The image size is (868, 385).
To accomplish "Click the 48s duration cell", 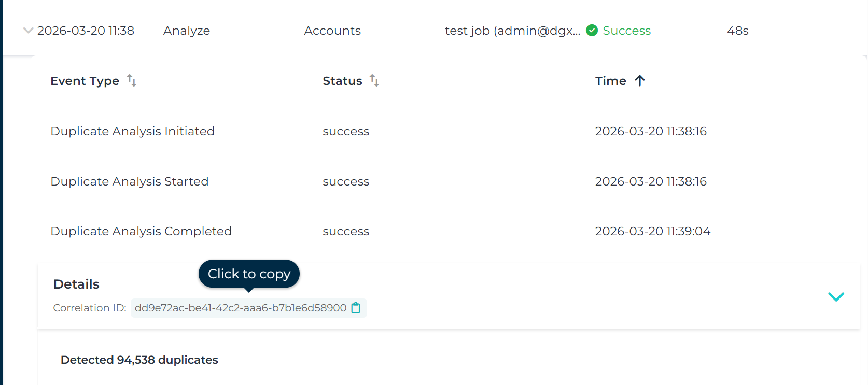I will pos(737,31).
